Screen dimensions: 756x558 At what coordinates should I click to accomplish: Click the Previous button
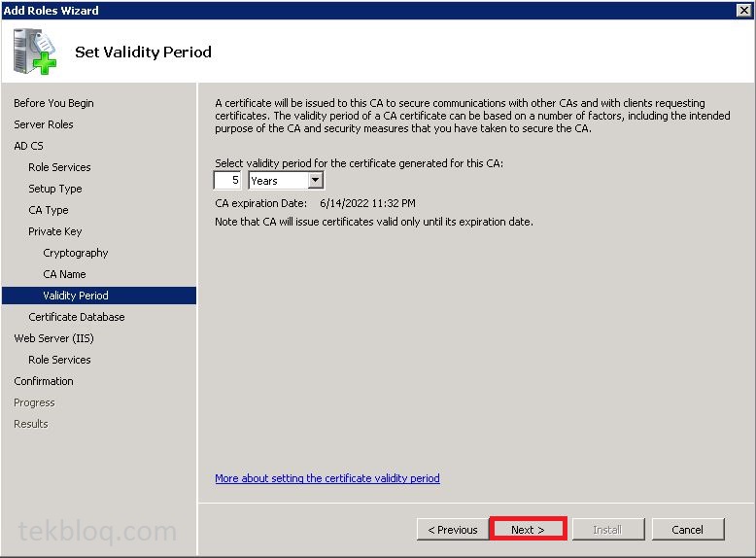coord(453,530)
